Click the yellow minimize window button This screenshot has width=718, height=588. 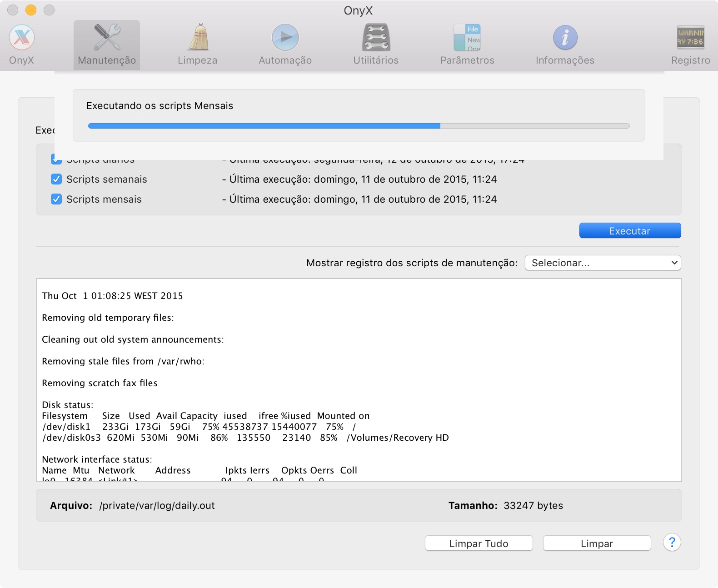31,10
